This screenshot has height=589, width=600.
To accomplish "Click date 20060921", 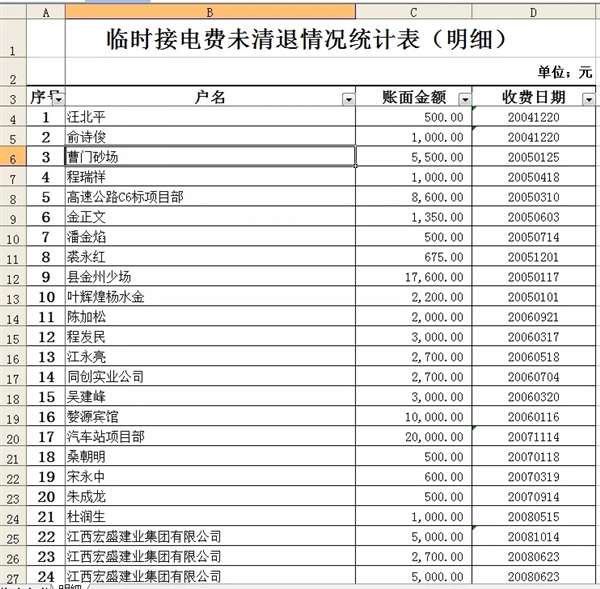I will (533, 317).
